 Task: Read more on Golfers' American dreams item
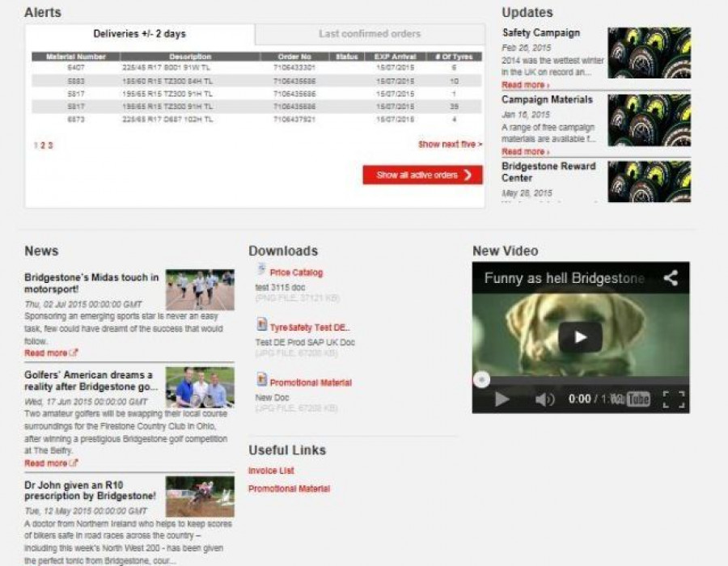tap(51, 463)
